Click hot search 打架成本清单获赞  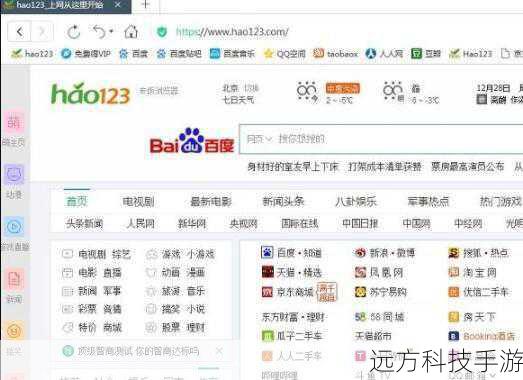point(385,166)
